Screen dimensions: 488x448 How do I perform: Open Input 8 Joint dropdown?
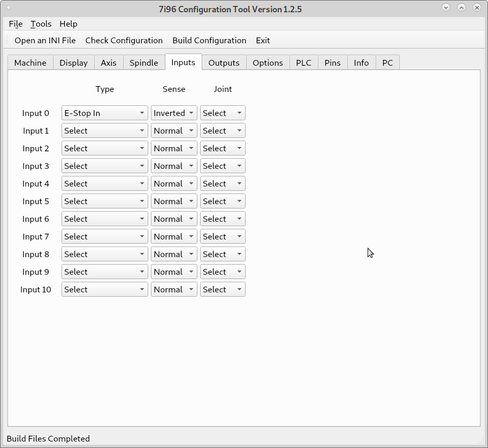click(223, 254)
